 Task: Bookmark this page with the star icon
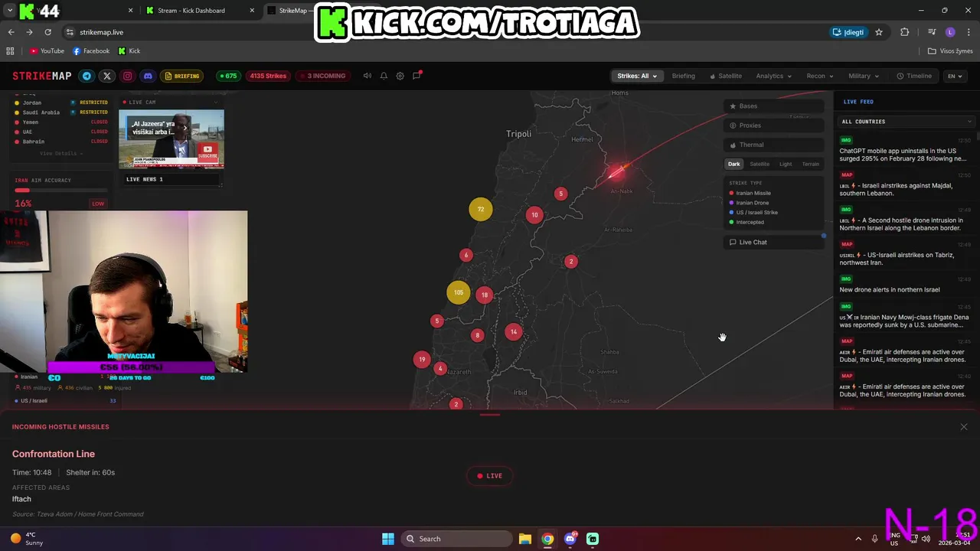(879, 32)
